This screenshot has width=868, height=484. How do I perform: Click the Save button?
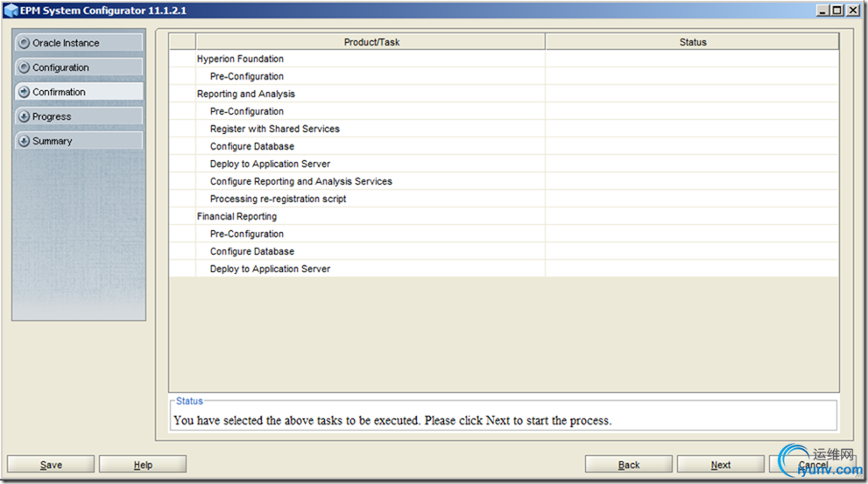[x=51, y=465]
